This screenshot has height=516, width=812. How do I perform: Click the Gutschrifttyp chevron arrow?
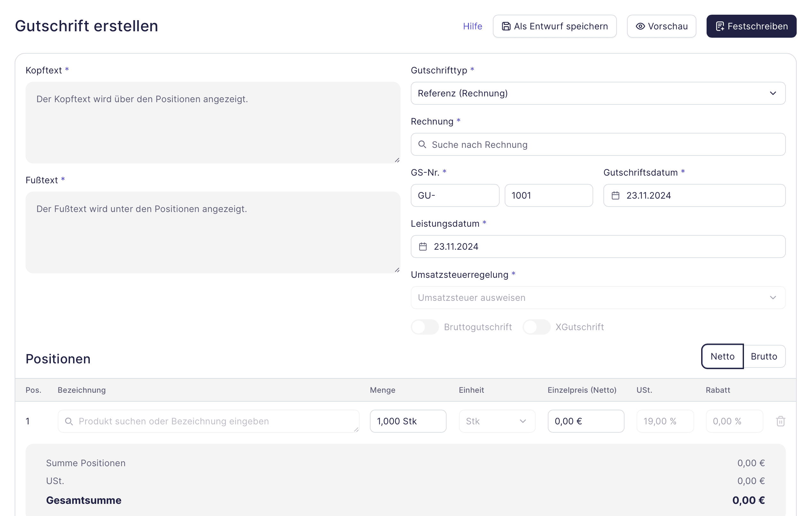point(773,93)
